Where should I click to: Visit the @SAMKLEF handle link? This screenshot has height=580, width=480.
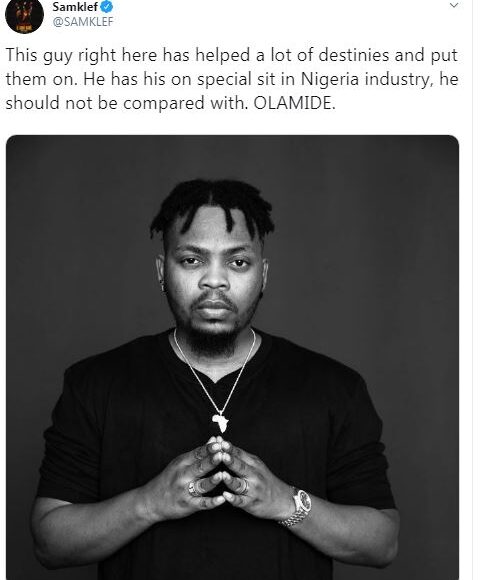click(83, 22)
